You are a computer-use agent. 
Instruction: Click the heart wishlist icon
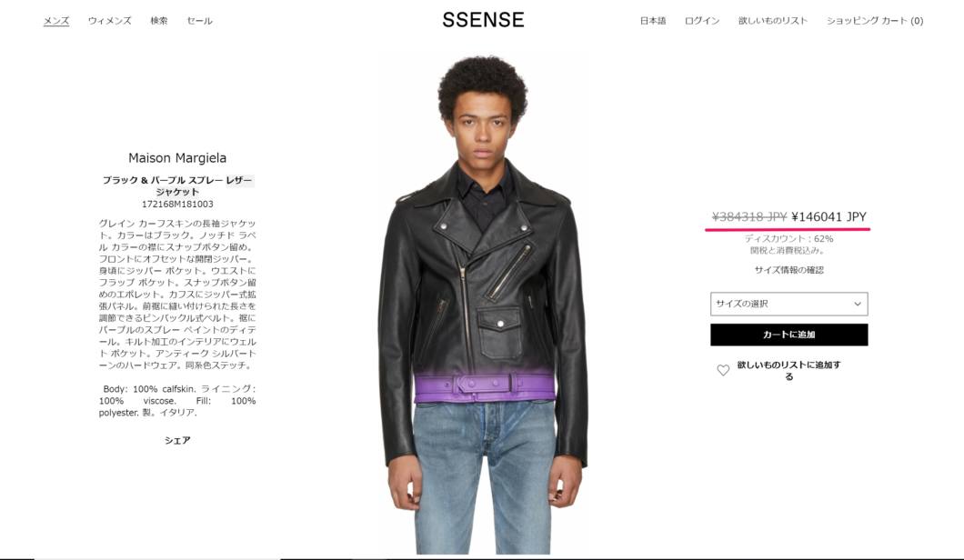tap(723, 370)
